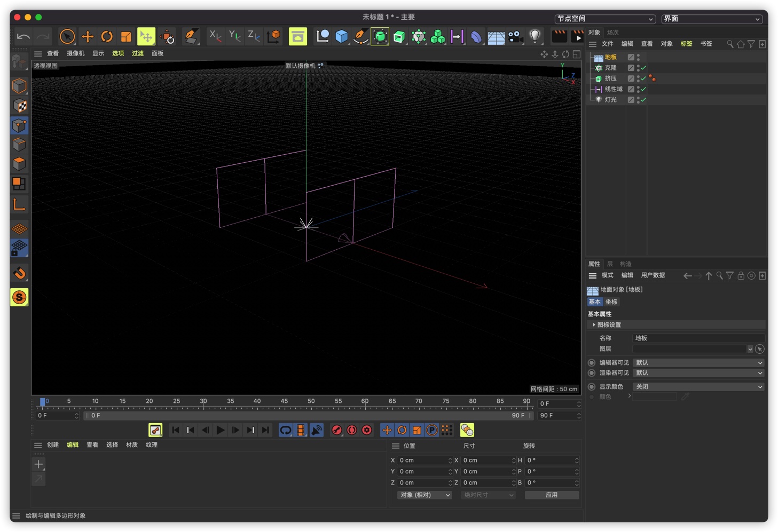The height and width of the screenshot is (532, 778).
Task: Click the Light bulb icon
Action: 535,36
